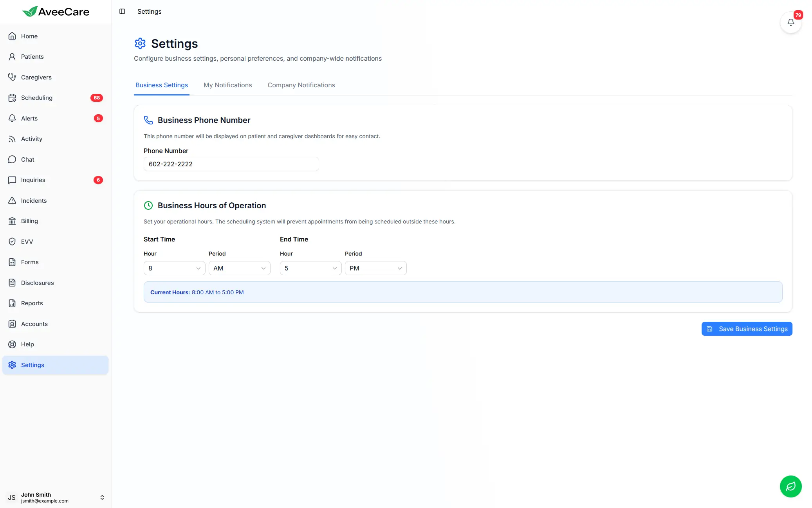
Task: Toggle the sidebar collapse icon
Action: 123,11
